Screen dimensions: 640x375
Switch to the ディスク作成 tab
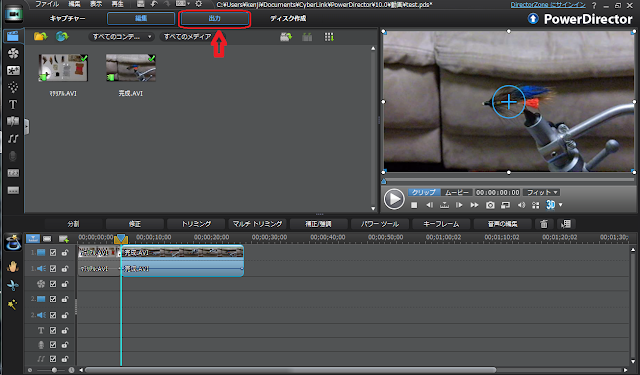tap(288, 19)
